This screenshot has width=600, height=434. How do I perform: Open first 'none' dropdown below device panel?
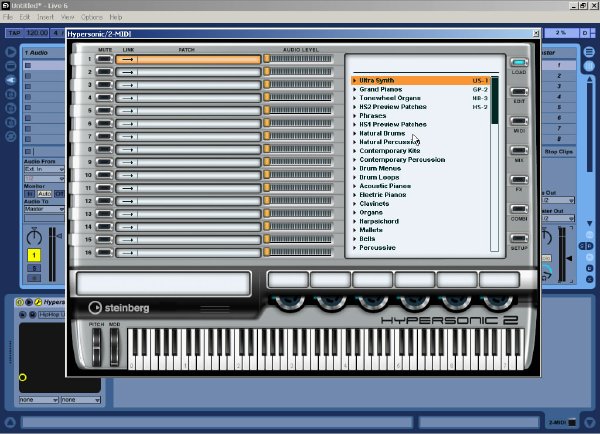coord(39,400)
